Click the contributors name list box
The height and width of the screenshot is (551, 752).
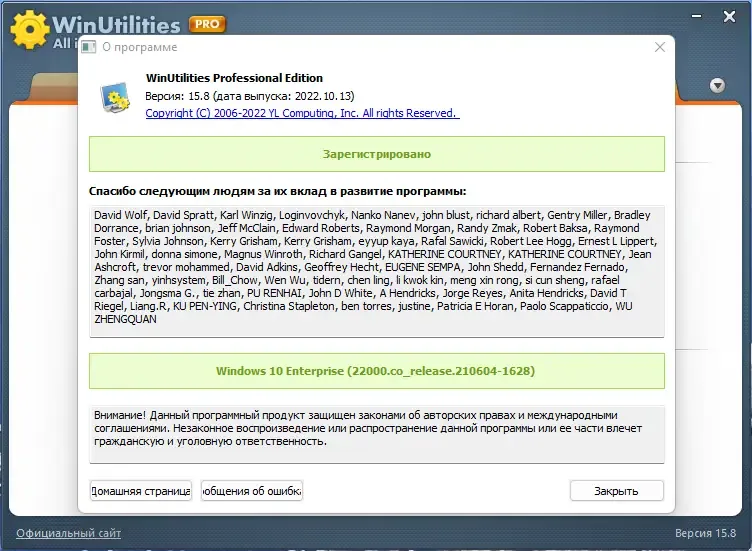coord(377,271)
